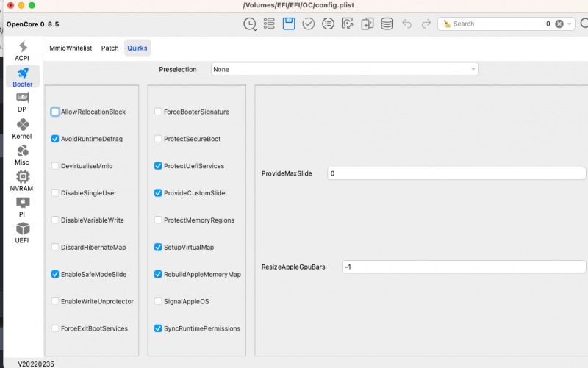Click the broom icon in search field
Screen dimensions: 588x368
tap(447, 24)
